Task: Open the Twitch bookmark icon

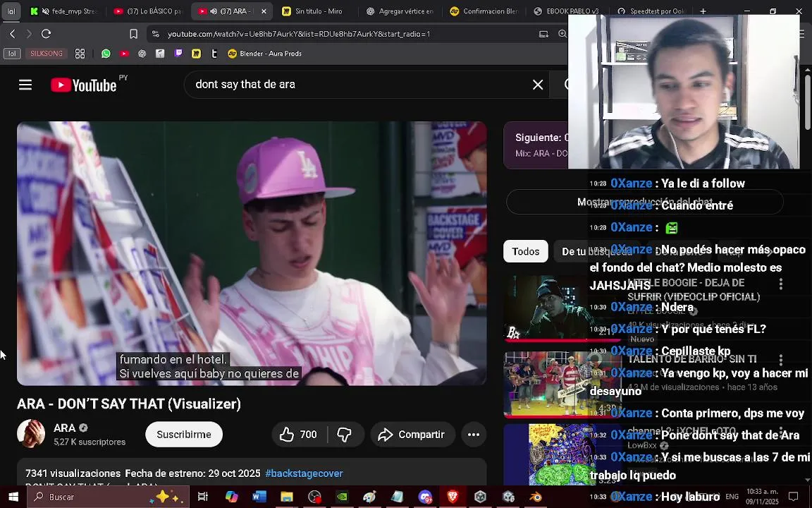Action: (x=178, y=54)
